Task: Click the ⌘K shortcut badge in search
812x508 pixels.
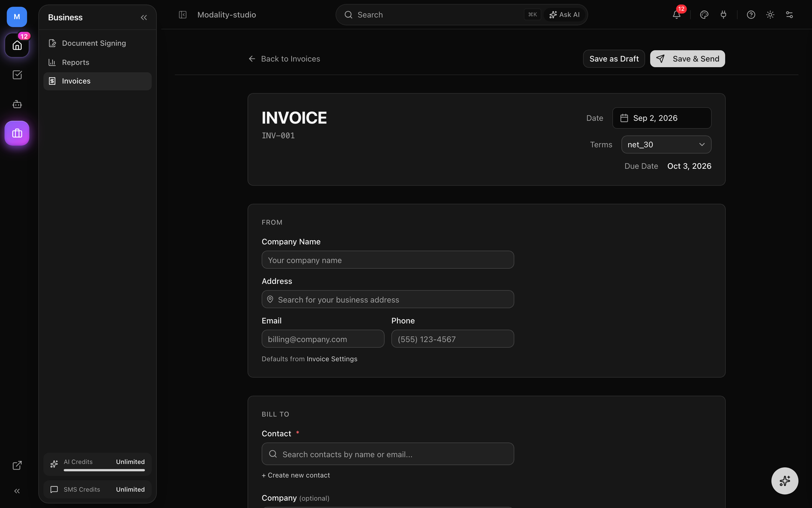Action: click(x=532, y=15)
